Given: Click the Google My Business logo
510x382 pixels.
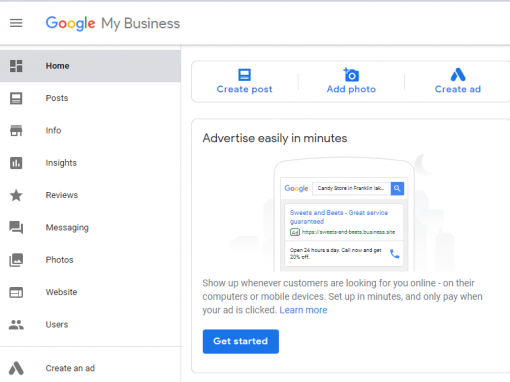Looking at the screenshot, I should pyautogui.click(x=113, y=23).
